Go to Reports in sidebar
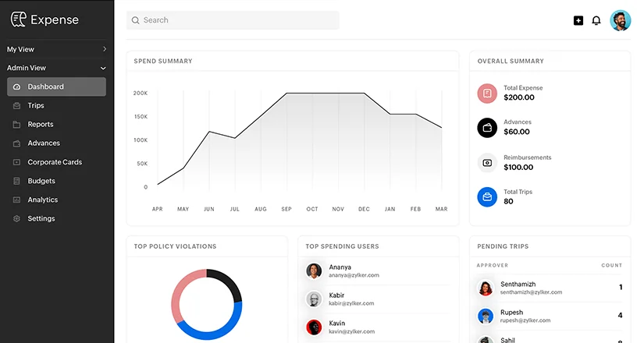Viewport: 644px width, 343px height. click(41, 124)
